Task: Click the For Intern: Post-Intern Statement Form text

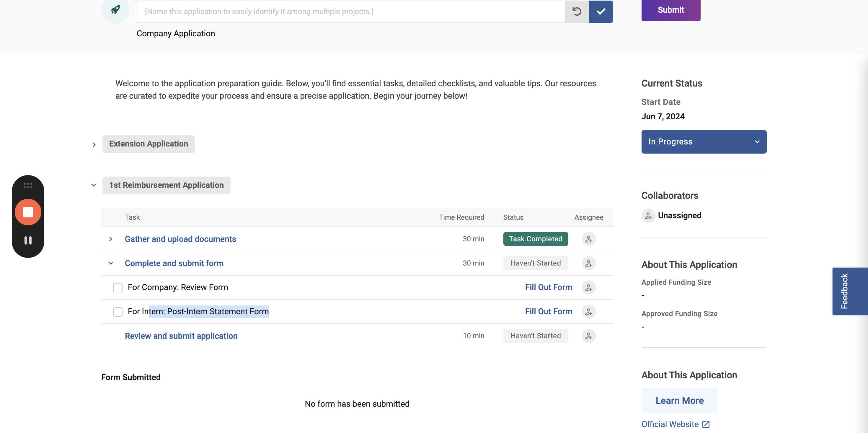Action: (x=198, y=312)
